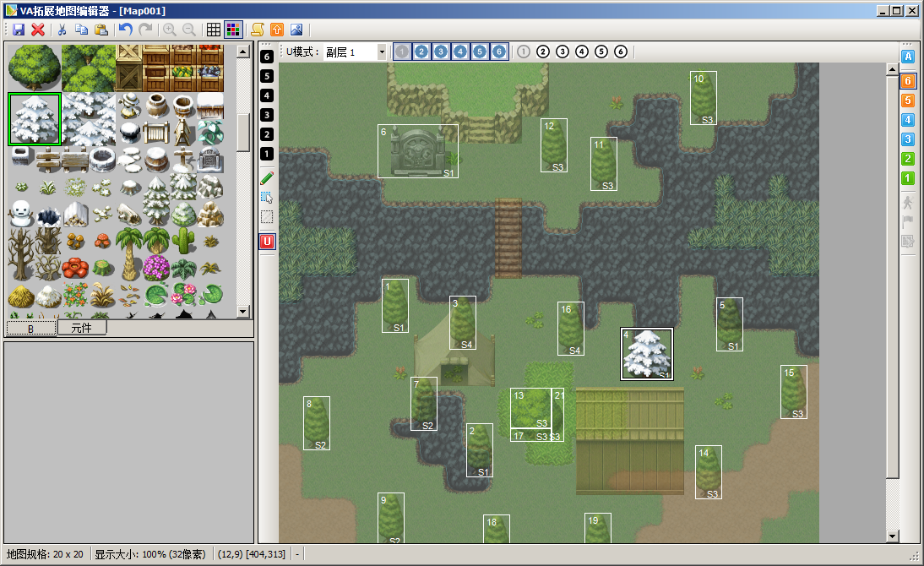This screenshot has width=924, height=566.
Task: Click black outlined circle 3 button
Action: coord(563,52)
